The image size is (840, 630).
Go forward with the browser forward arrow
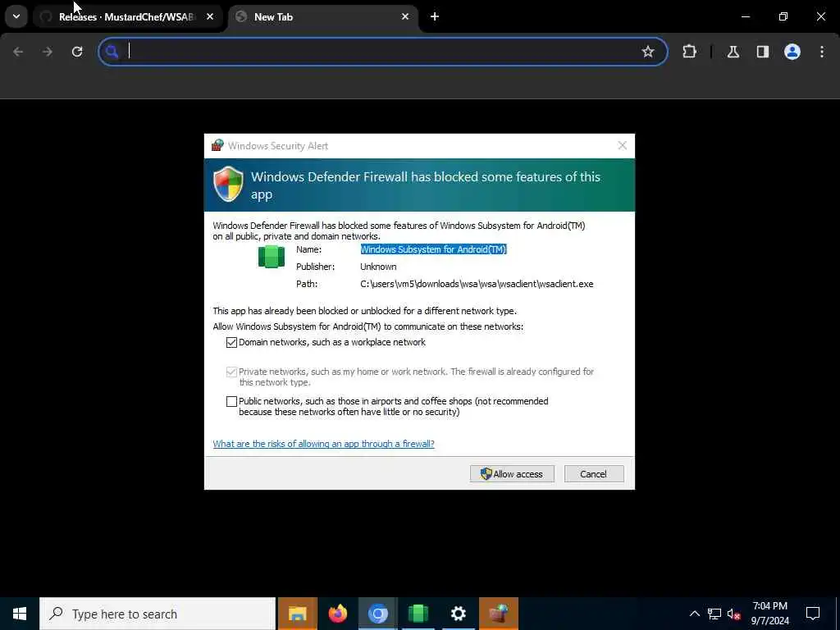point(48,52)
